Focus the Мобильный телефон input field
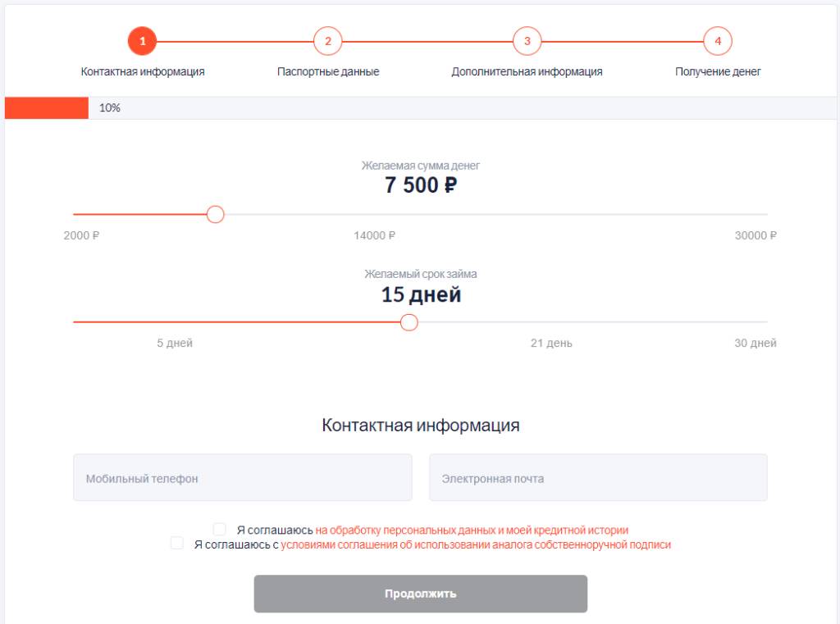This screenshot has width=840, height=624. [x=243, y=478]
